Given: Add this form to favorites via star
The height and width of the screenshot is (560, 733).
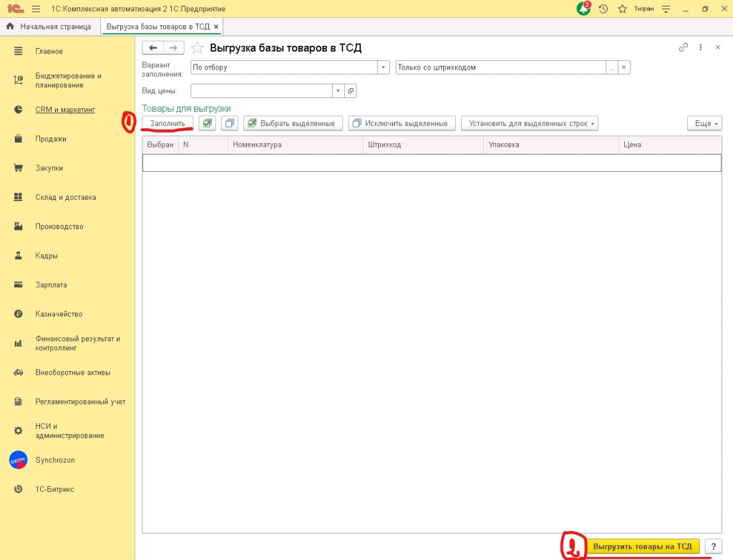Looking at the screenshot, I should point(197,48).
